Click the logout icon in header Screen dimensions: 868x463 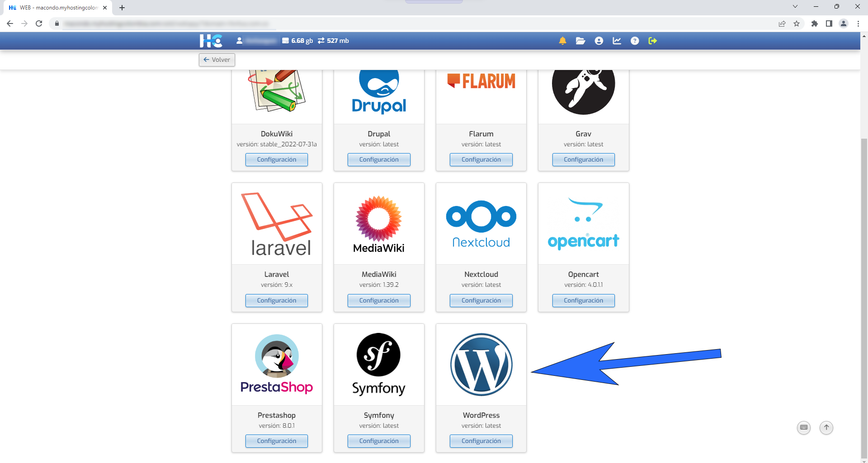(x=652, y=41)
